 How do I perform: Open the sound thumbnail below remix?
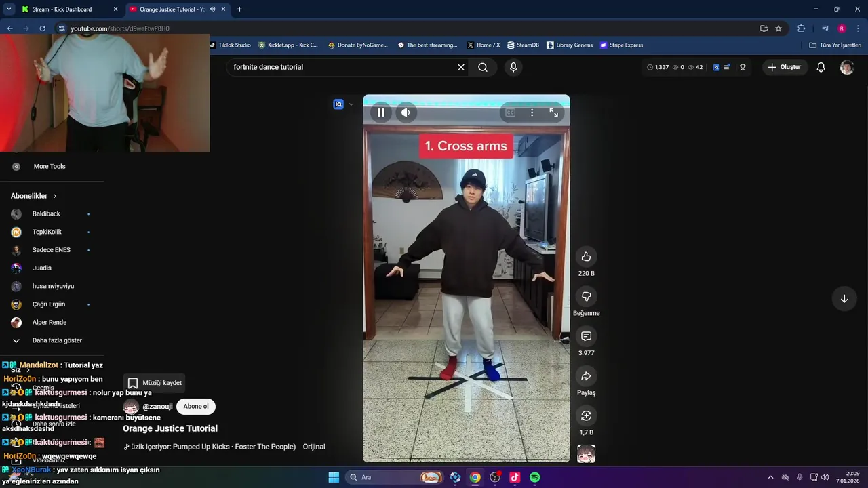(x=586, y=453)
